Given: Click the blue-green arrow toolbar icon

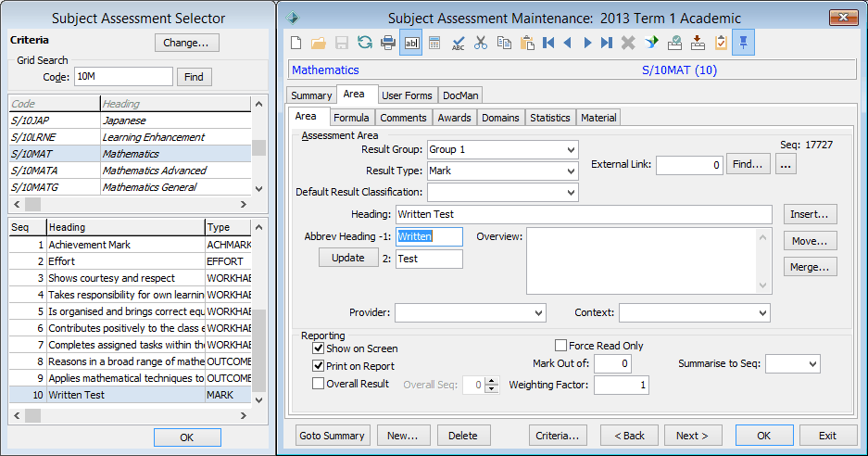Looking at the screenshot, I should click(x=651, y=43).
